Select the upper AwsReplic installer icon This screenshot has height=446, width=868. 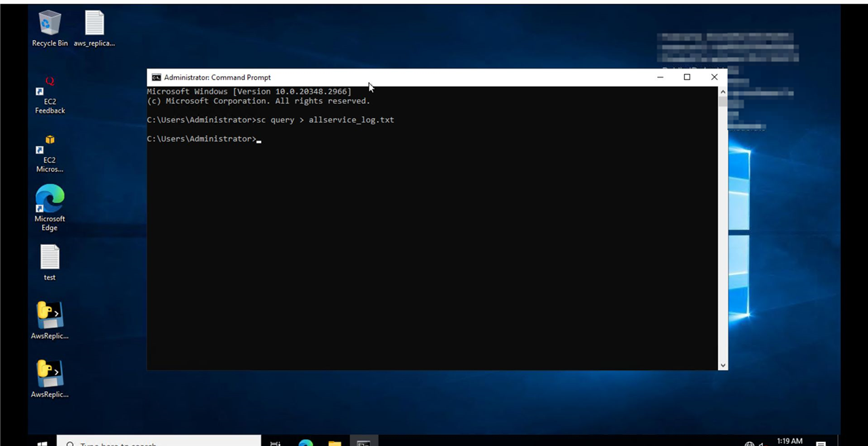[50, 316]
